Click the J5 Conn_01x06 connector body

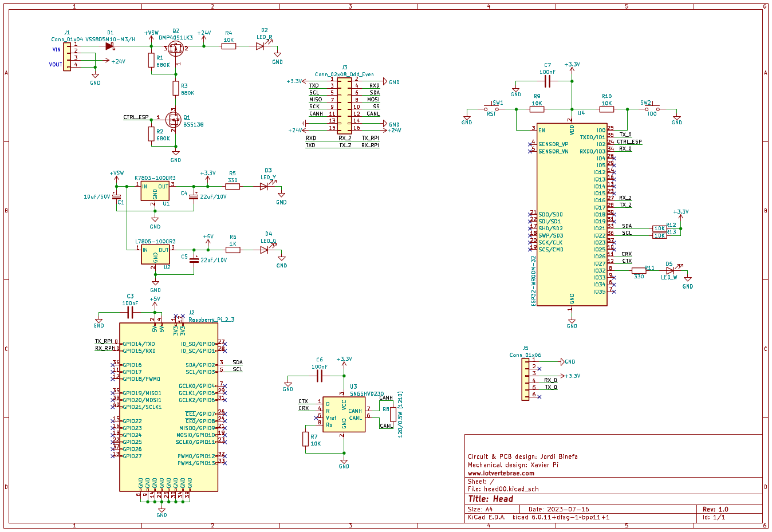pyautogui.click(x=526, y=379)
